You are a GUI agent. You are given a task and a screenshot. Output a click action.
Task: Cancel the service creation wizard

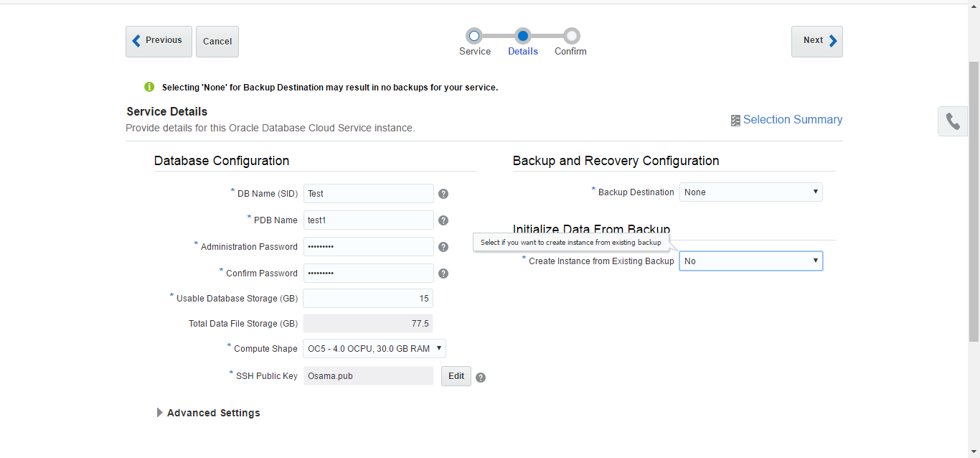[217, 42]
